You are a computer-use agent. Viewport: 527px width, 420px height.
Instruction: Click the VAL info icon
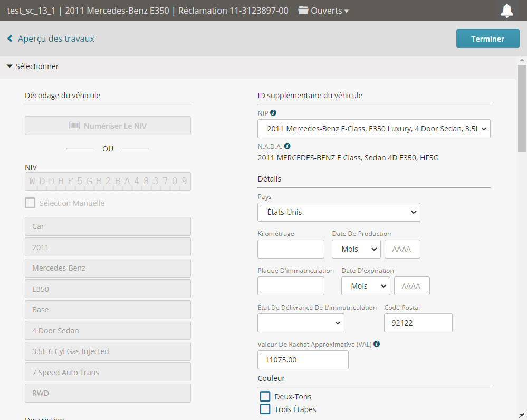point(377,344)
